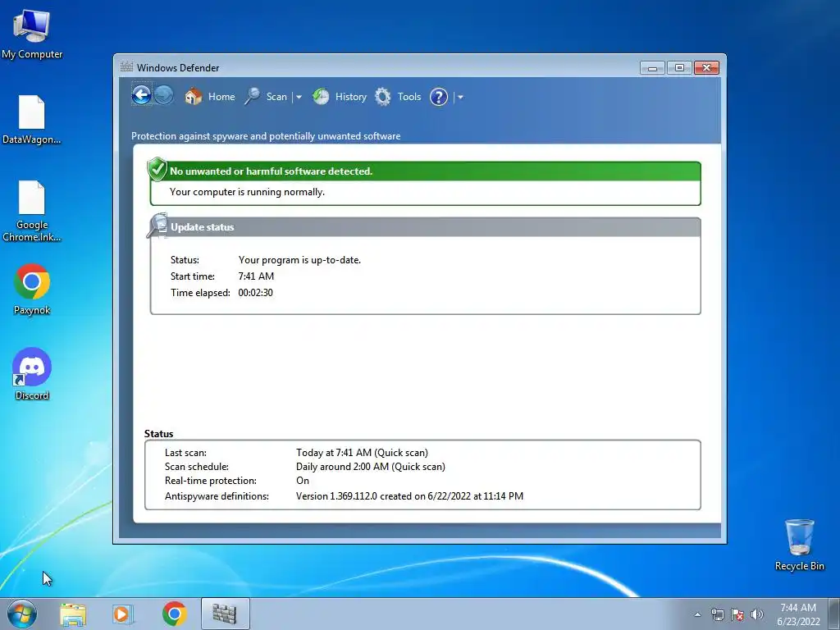This screenshot has width=840, height=630.
Task: Open Windows Explorer from the taskbar
Action: point(73,614)
